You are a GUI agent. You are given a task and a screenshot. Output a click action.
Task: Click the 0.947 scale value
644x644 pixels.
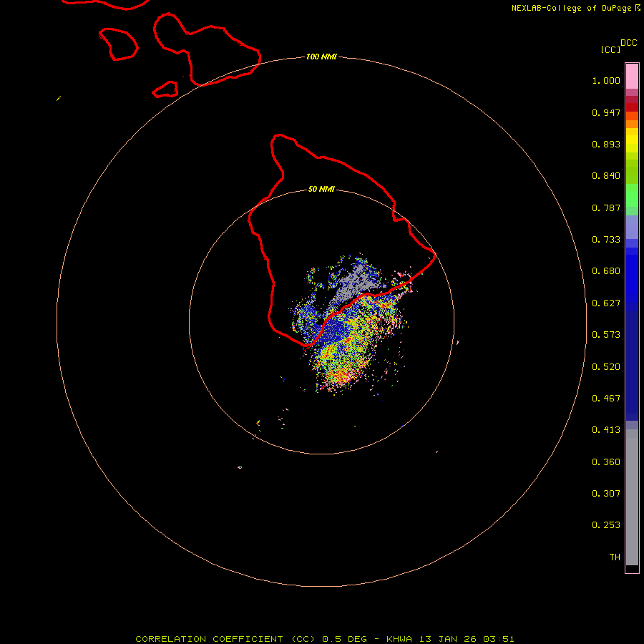pyautogui.click(x=606, y=112)
